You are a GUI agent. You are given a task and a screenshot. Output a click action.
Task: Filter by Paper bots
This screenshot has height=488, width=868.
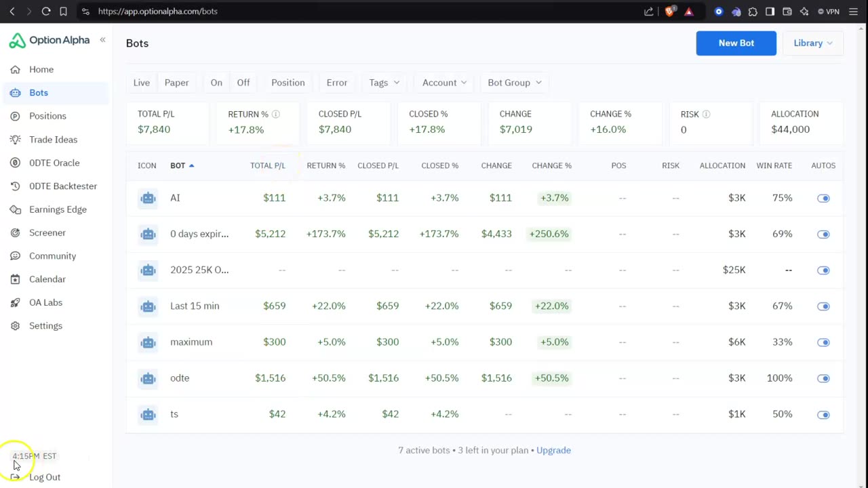[x=176, y=83]
